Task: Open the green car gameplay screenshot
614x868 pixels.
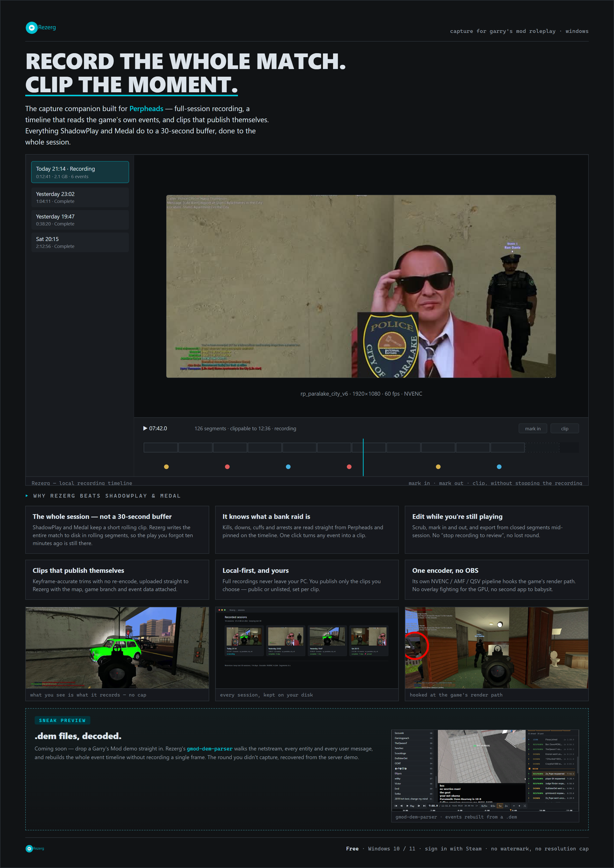Action: [x=117, y=648]
